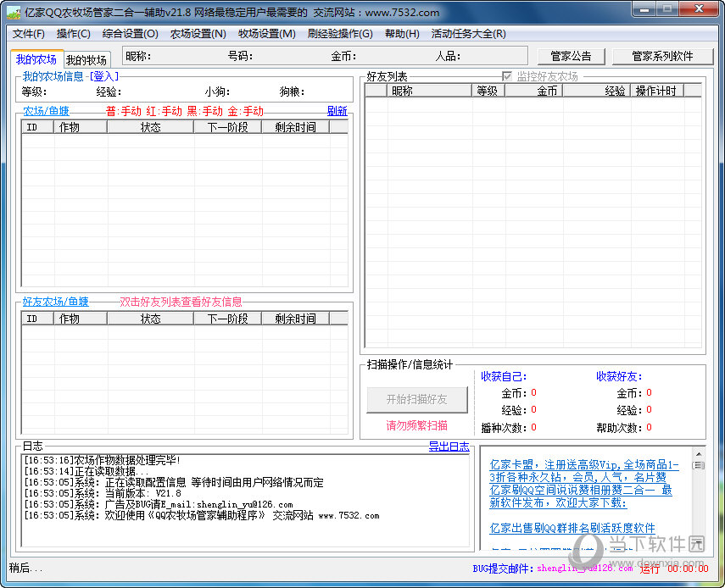Open the 管家系列软件 button
The image size is (725, 588).
(x=661, y=56)
